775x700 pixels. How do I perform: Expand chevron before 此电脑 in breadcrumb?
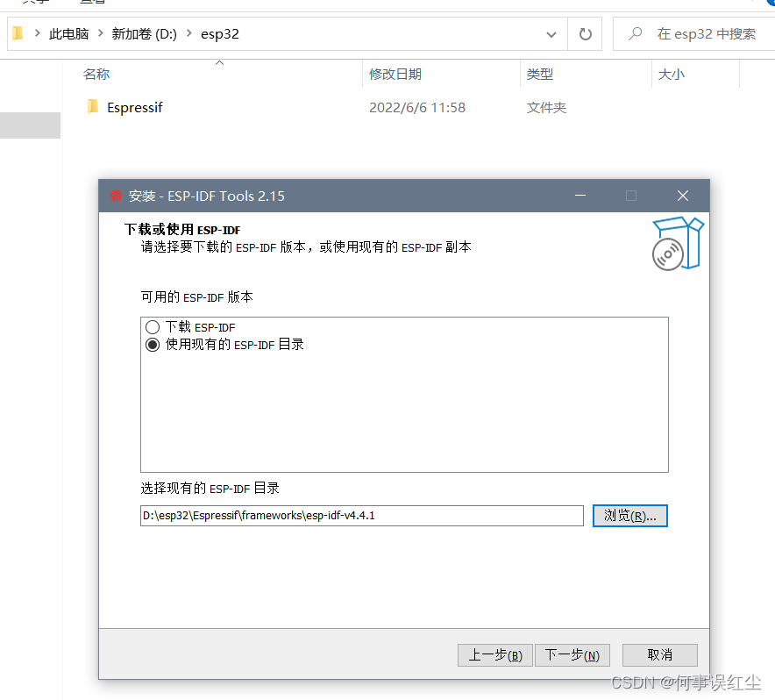pyautogui.click(x=37, y=33)
